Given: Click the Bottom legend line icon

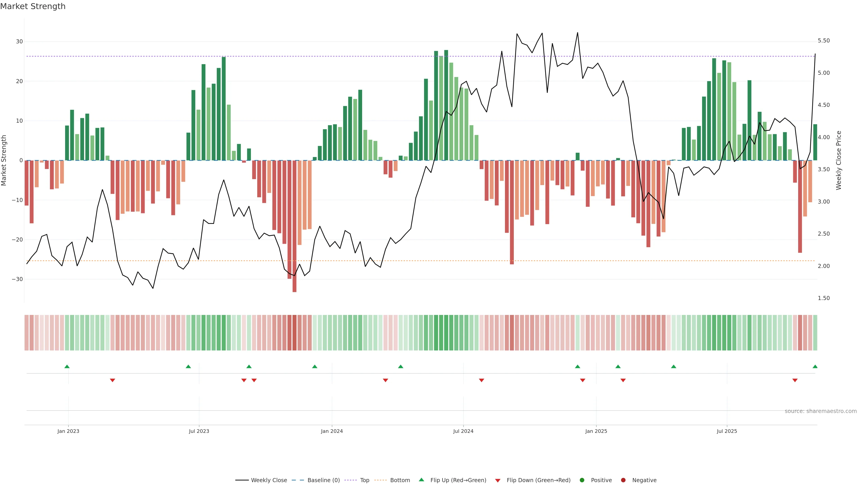Looking at the screenshot, I should point(380,480).
